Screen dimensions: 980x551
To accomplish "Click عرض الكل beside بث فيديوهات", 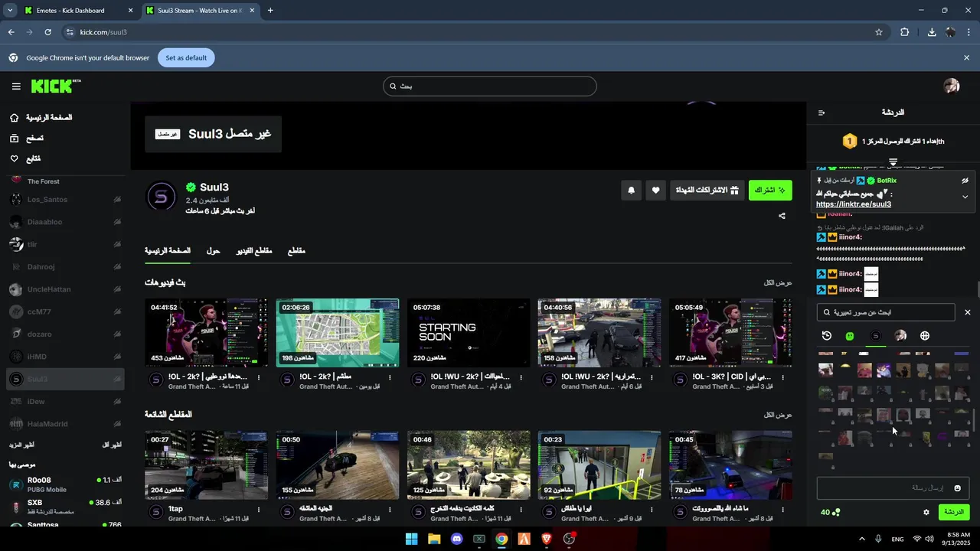I will (778, 282).
